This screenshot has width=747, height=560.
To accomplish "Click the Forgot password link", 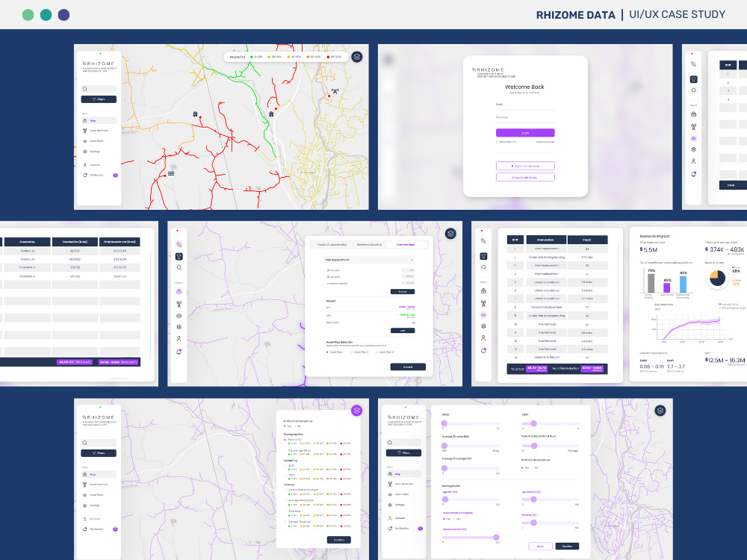I will coord(545,142).
